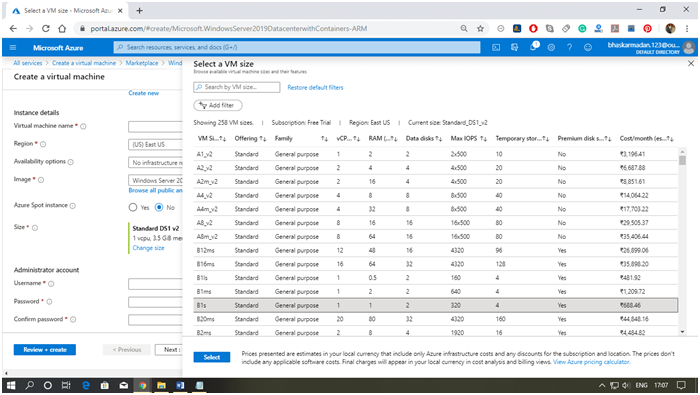
Task: Select the B1ls VM size row
Action: point(436,278)
